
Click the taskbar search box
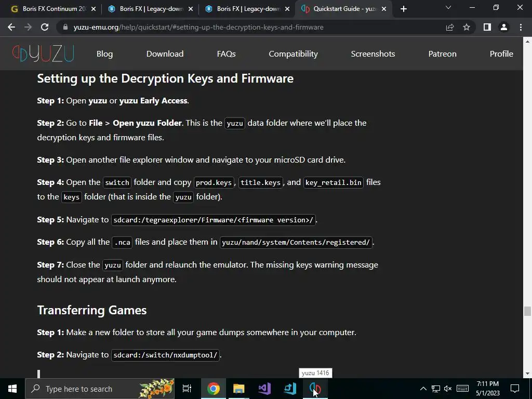(100, 389)
